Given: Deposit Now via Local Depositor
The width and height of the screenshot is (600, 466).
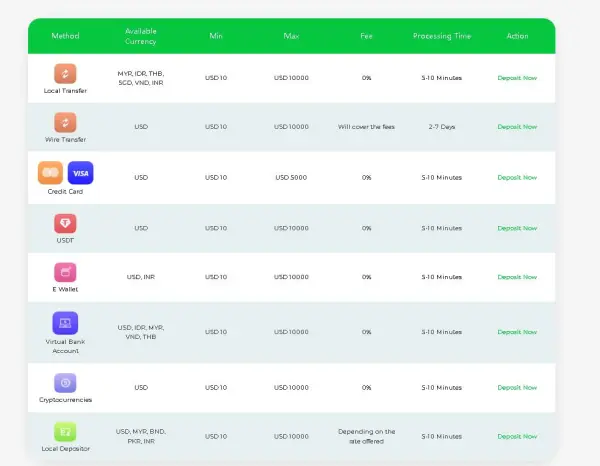Looking at the screenshot, I should click(517, 436).
